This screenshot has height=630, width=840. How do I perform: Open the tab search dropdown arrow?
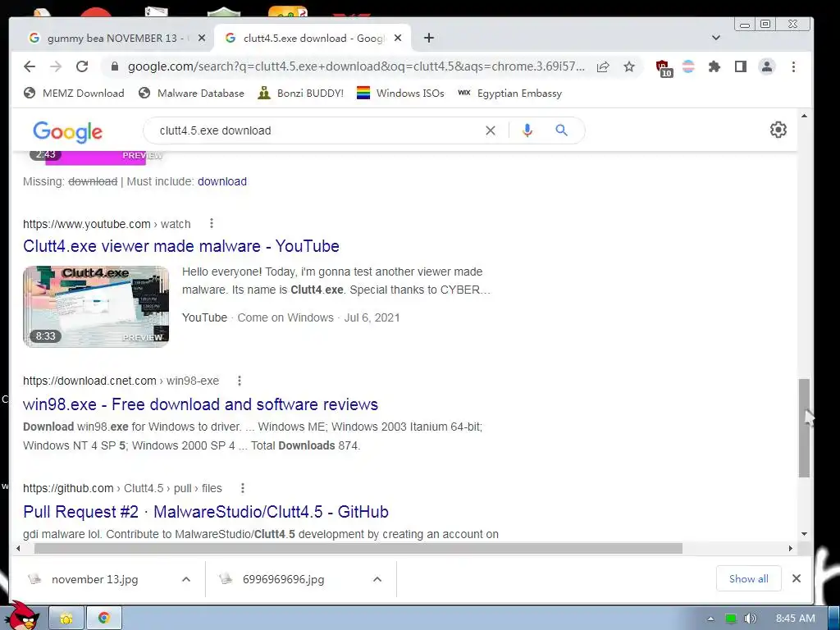[715, 38]
